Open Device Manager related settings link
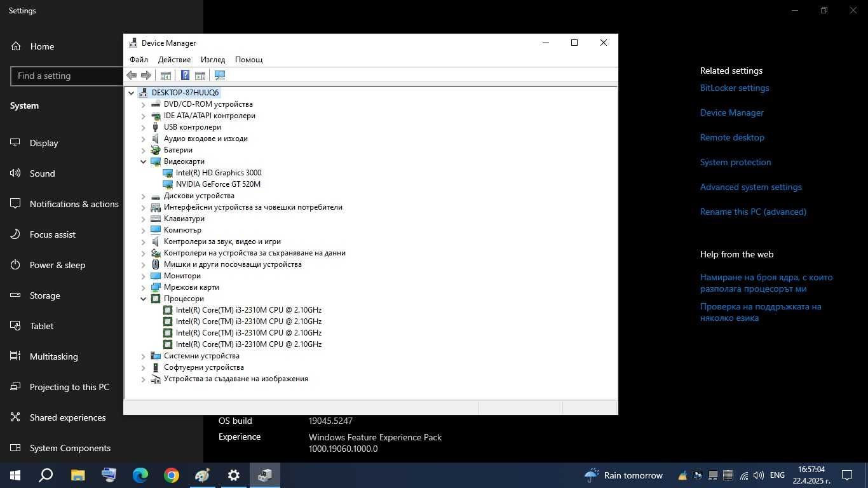 [x=732, y=113]
